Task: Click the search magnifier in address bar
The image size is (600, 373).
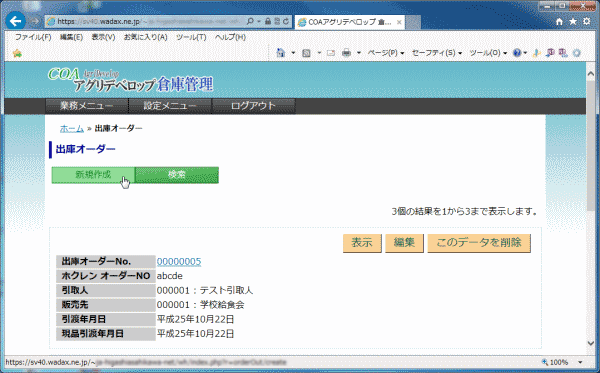Action: coord(250,21)
